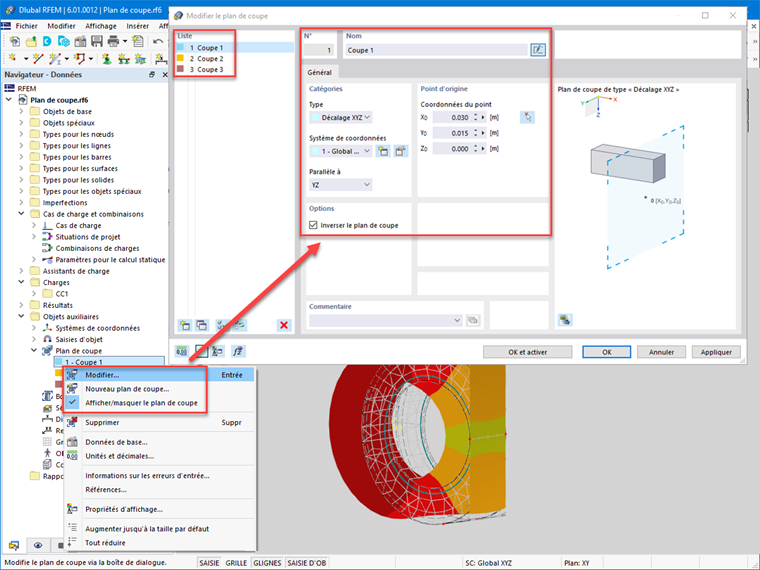Click the OK button
The image size is (760, 570).
(x=606, y=352)
